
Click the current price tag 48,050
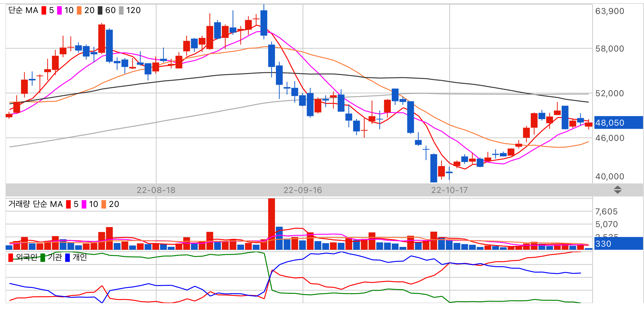coord(619,123)
